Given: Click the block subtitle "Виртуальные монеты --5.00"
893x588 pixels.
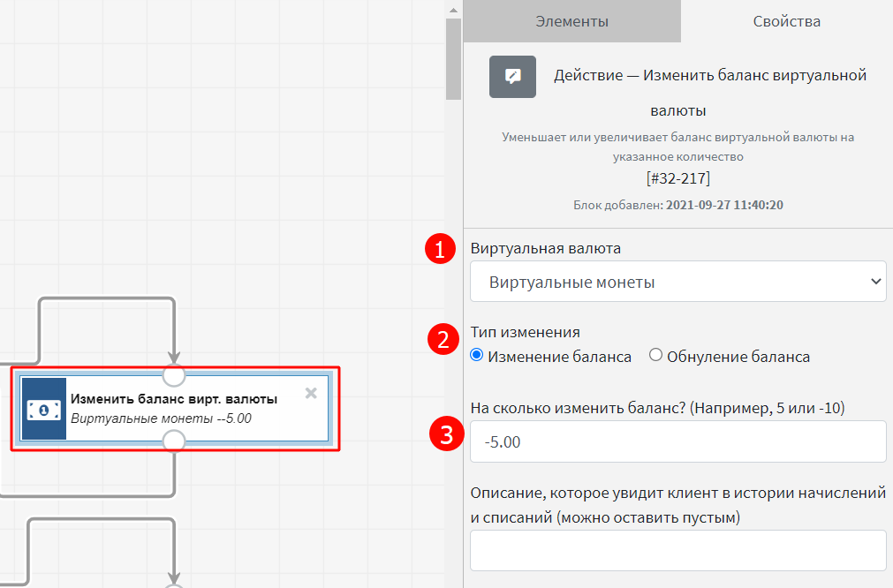Looking at the screenshot, I should pos(161,418).
